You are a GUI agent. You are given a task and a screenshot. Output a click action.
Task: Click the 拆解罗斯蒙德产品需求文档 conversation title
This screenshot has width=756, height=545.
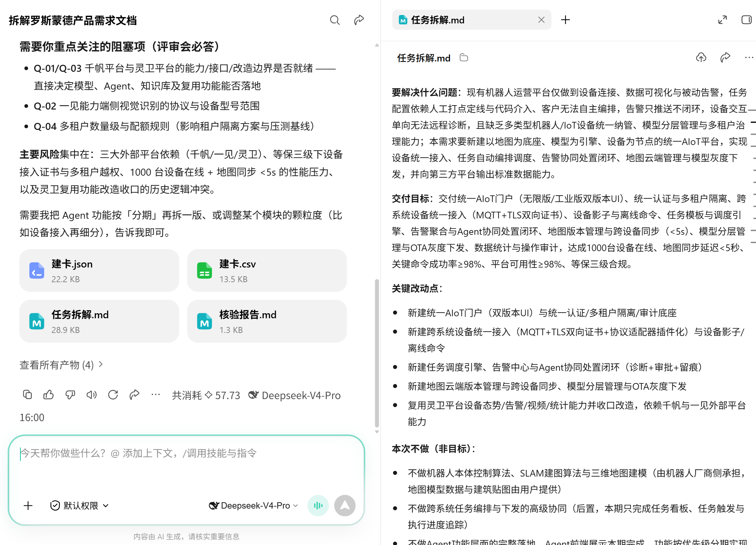73,20
